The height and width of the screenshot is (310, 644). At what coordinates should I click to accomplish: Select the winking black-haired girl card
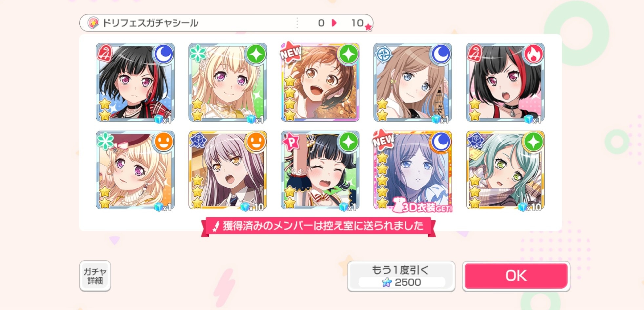320,170
